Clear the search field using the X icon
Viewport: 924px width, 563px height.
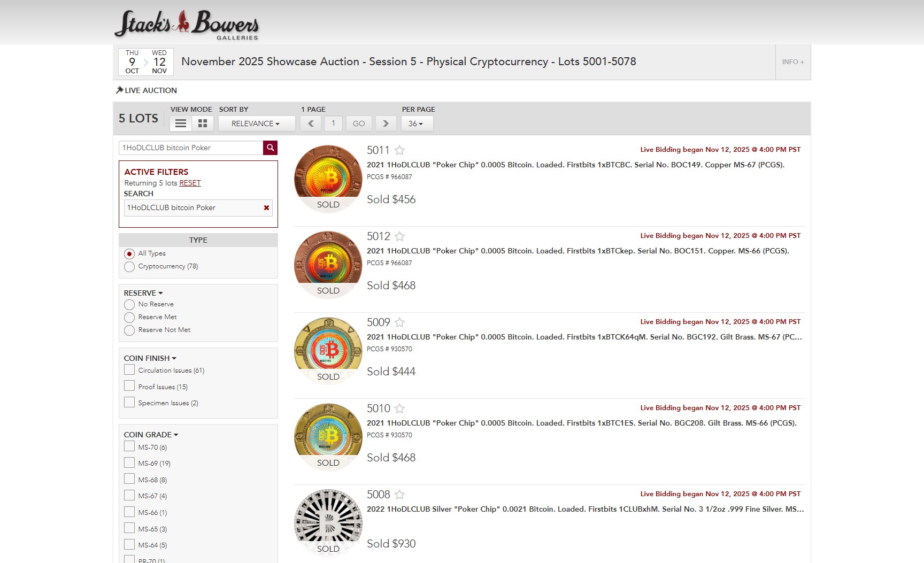[266, 207]
